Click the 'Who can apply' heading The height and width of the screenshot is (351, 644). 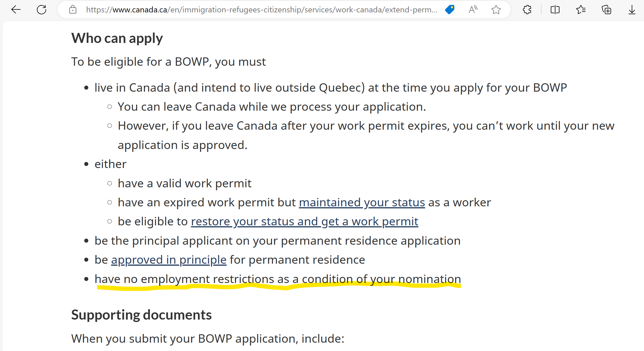pyautogui.click(x=117, y=38)
